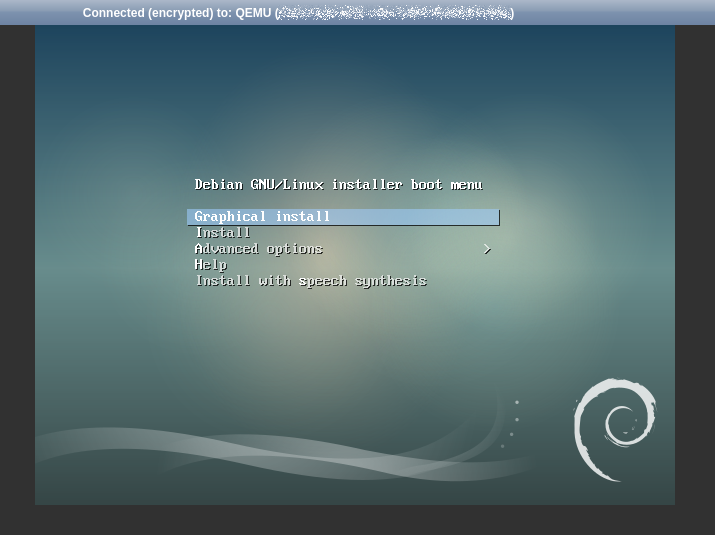The width and height of the screenshot is (715, 535).
Task: Choose Install with speech synthesis
Action: [x=311, y=281]
